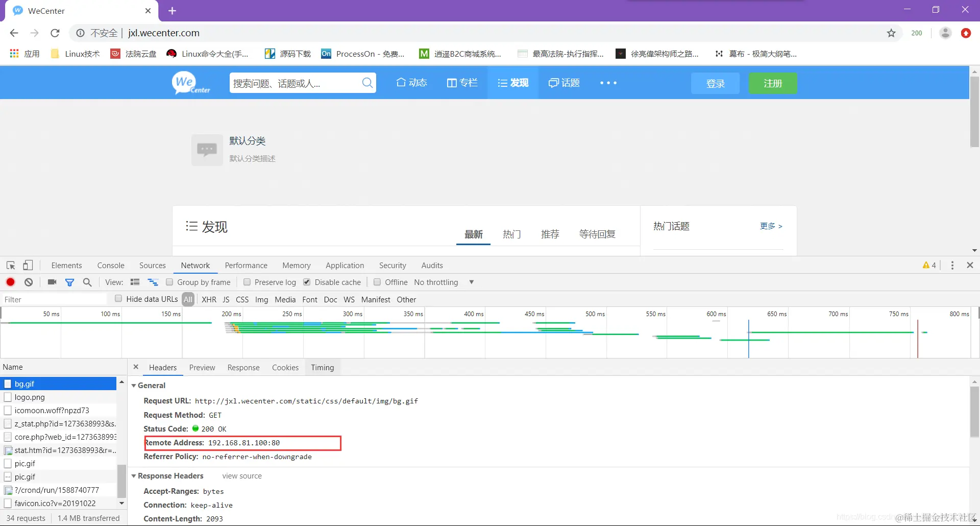Clear the network log
This screenshot has height=526, width=980.
29,282
